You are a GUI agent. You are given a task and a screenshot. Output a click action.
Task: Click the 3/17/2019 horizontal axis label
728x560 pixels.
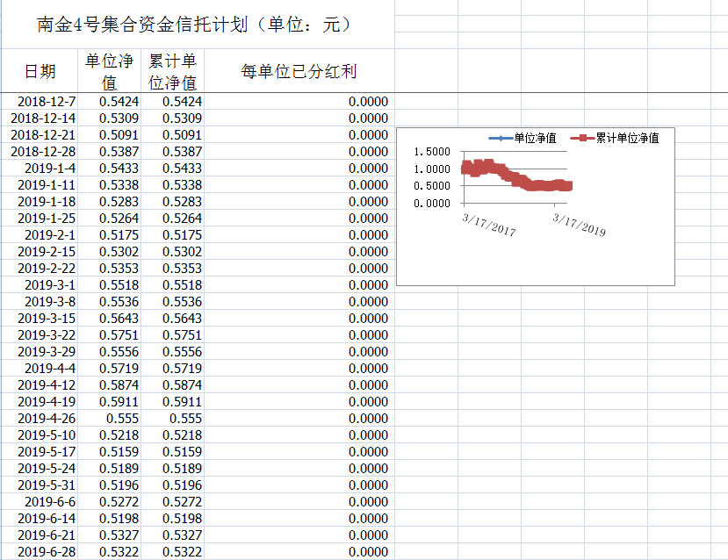(579, 225)
